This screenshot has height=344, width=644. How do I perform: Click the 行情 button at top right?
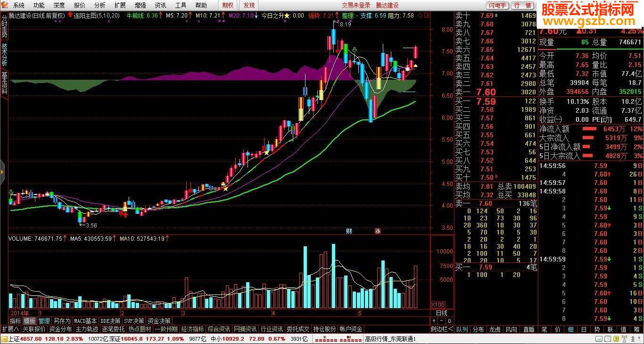click(x=522, y=5)
